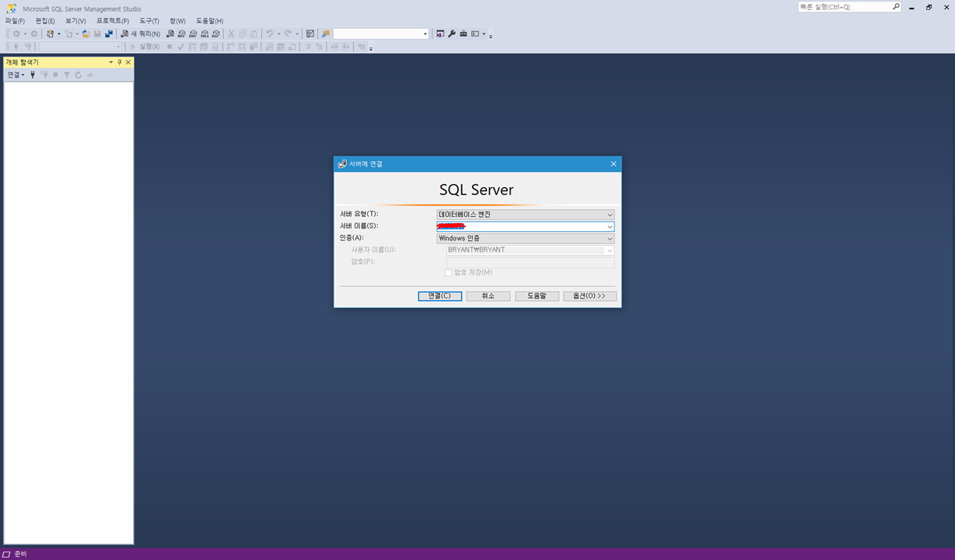Click the Open File folder icon in the toolbar
The image size is (955, 560).
(86, 34)
